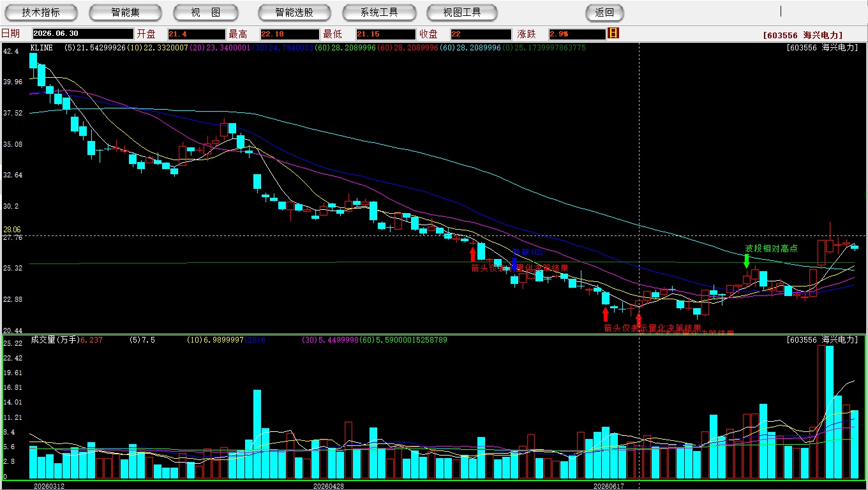Click the (30)24.7840003 moving average legend
Screen dimensions: 868x490
click(x=281, y=47)
